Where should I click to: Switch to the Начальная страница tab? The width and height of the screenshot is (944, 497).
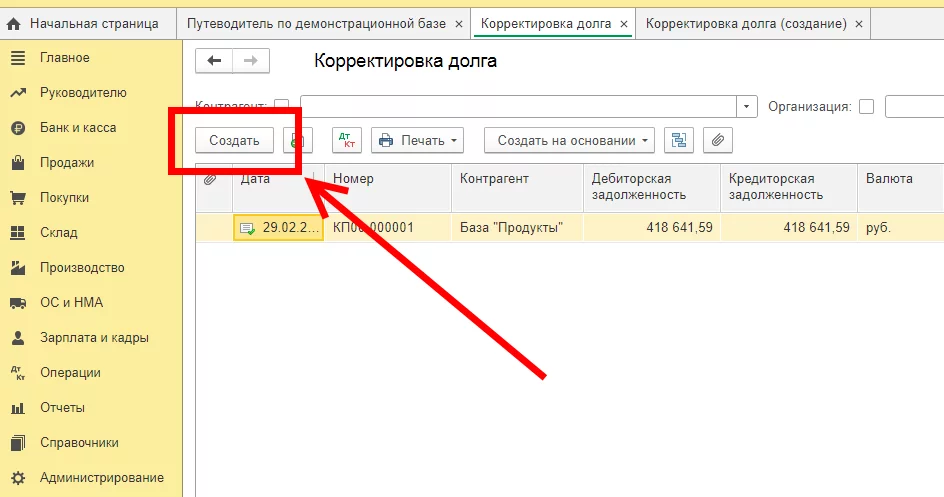point(83,22)
